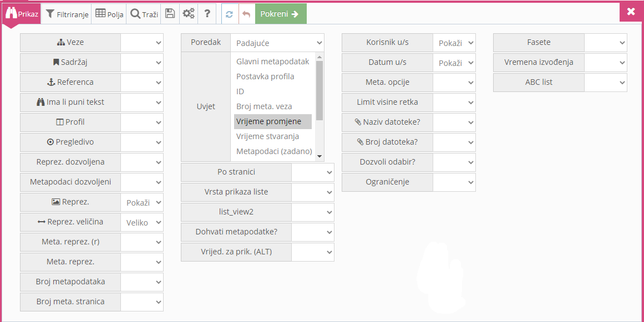Save settings with the diskette icon
Image resolution: width=644 pixels, height=322 pixels.
pos(170,14)
